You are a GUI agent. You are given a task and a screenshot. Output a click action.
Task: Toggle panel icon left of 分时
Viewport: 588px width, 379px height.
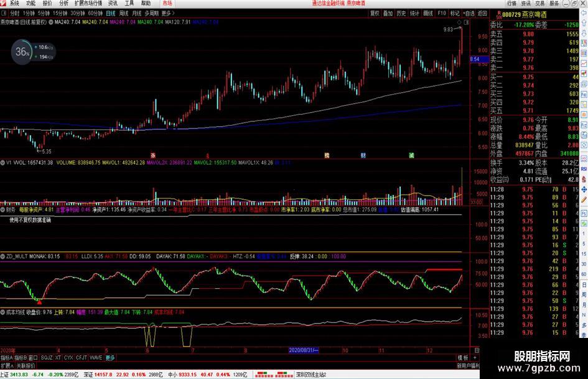click(x=4, y=14)
